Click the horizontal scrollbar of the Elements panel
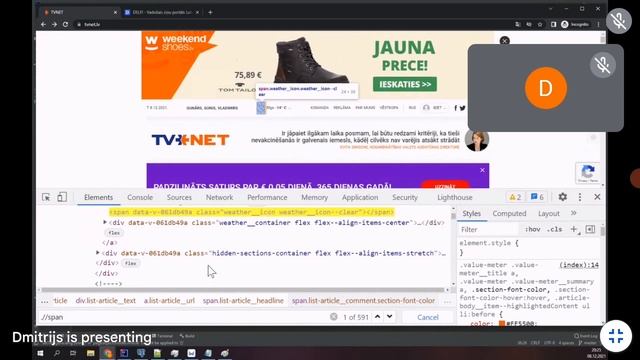Viewport: 640px width, 360px height. 243,290
